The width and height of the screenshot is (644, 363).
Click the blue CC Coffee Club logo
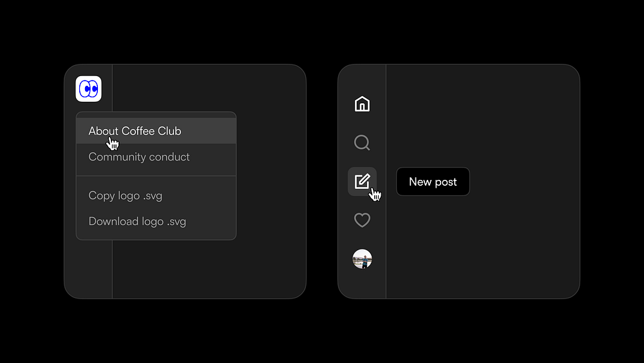[x=88, y=89]
